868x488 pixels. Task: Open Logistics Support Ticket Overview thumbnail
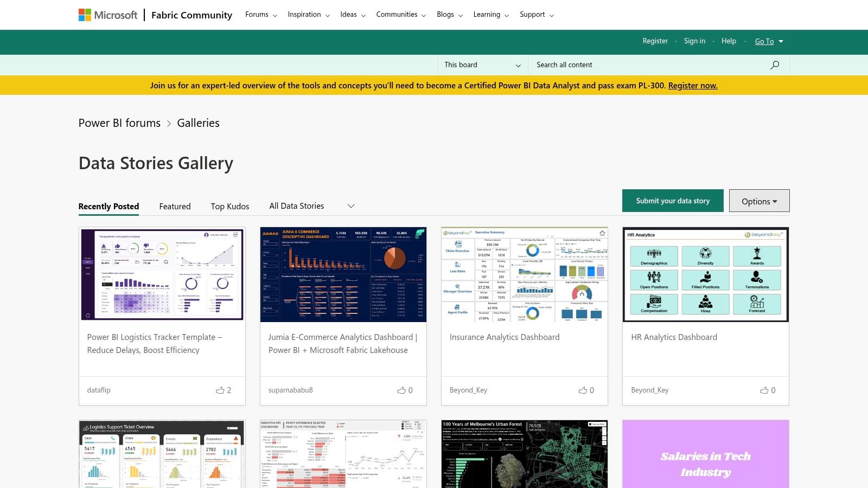click(x=162, y=454)
